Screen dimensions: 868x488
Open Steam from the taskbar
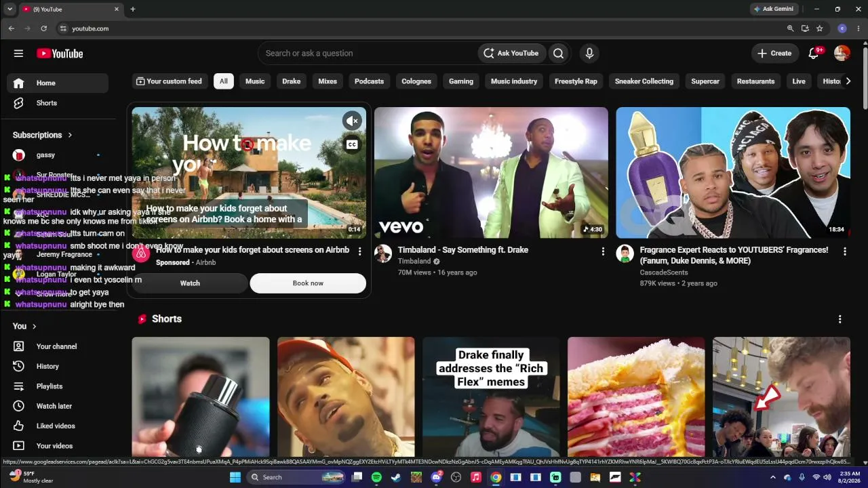click(396, 477)
